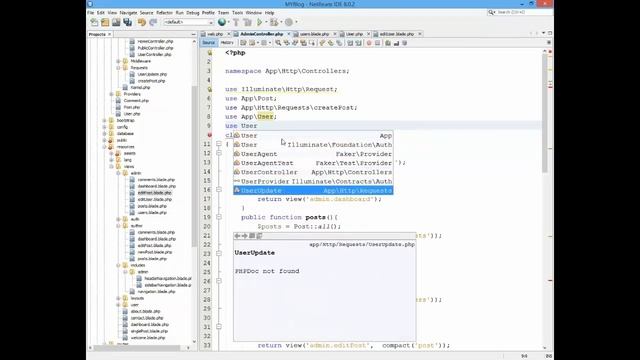
Task: Select Kernel.php in Projects tree
Action: click(x=140, y=87)
